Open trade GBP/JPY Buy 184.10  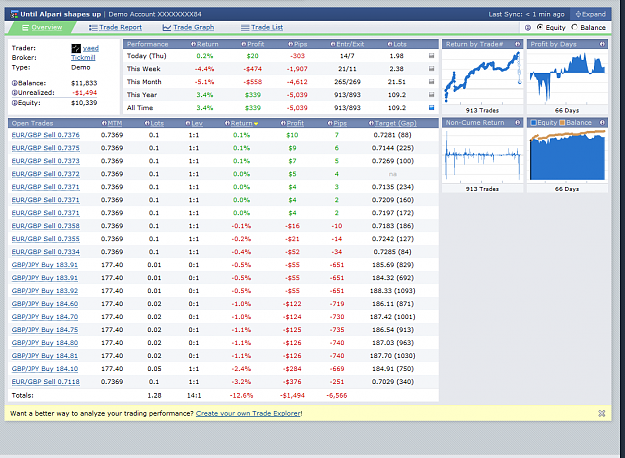point(45,369)
